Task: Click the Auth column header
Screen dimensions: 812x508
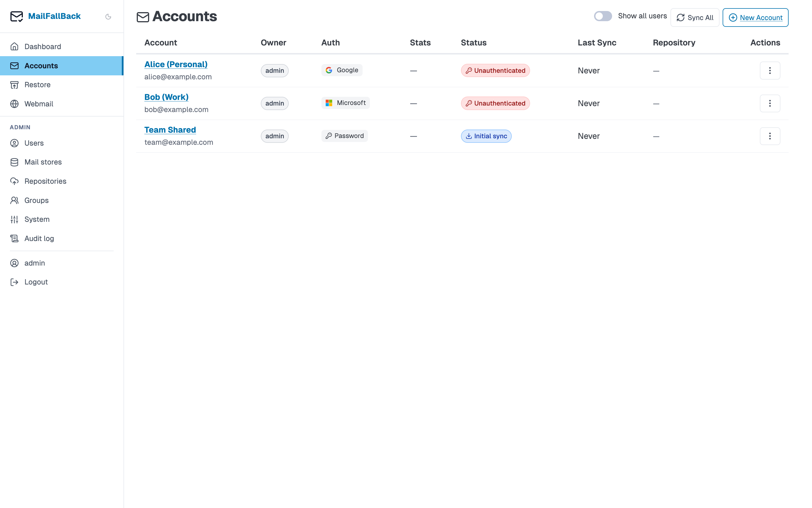Action: click(x=330, y=43)
